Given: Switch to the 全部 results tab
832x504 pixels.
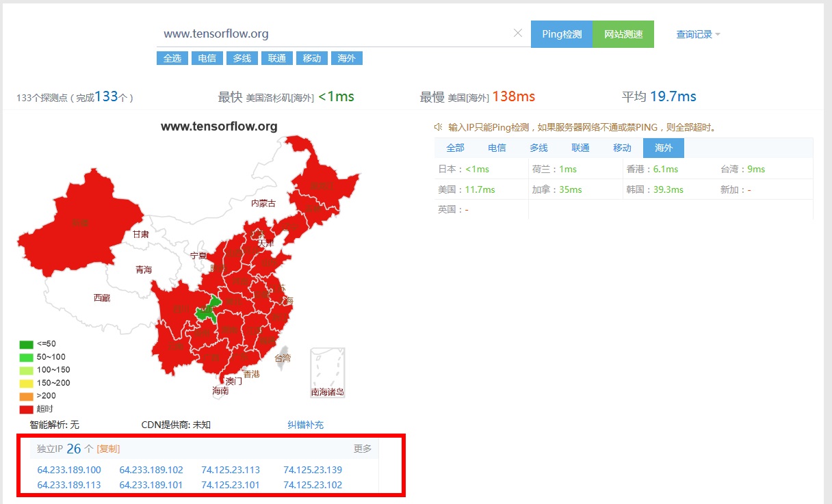Looking at the screenshot, I should pyautogui.click(x=455, y=148).
